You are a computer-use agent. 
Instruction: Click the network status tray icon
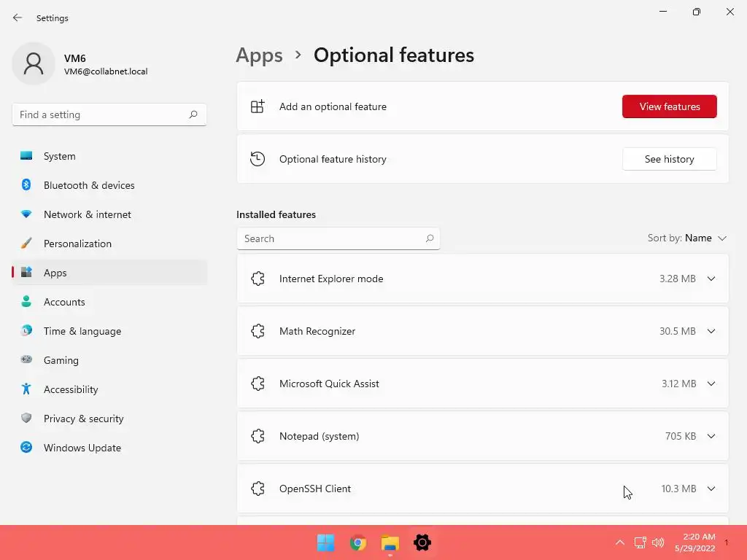640,542
